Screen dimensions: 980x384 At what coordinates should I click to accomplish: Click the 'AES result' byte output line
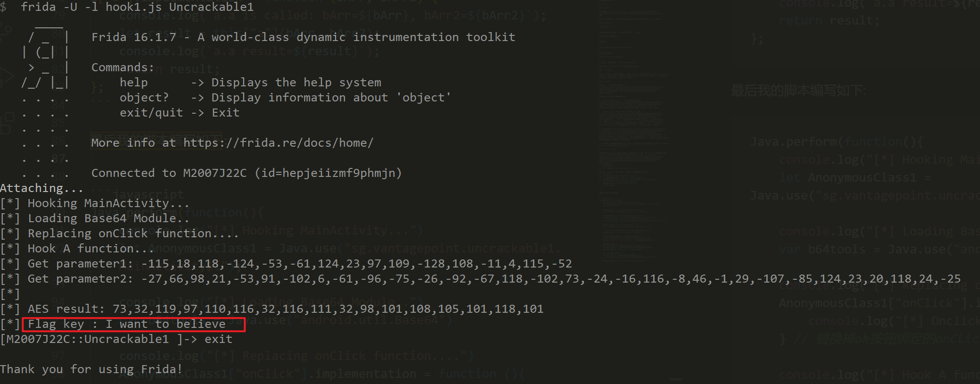pyautogui.click(x=285, y=309)
